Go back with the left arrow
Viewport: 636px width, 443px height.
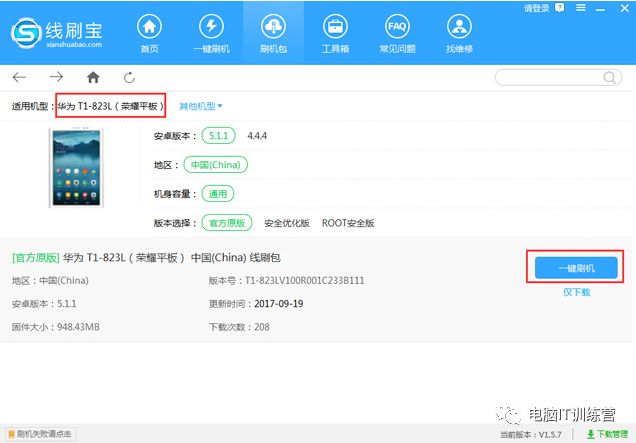coord(19,77)
